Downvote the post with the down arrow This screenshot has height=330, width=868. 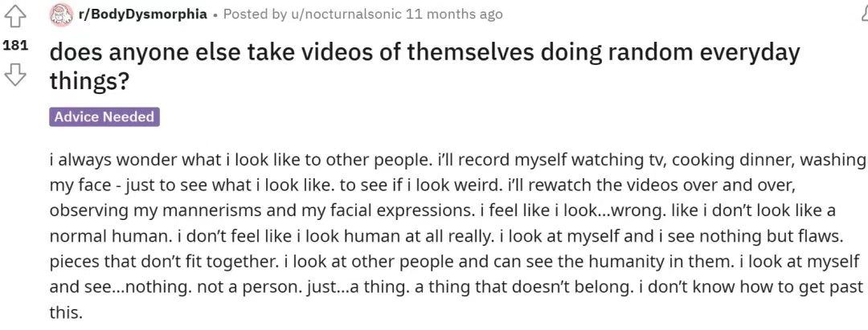[x=15, y=75]
